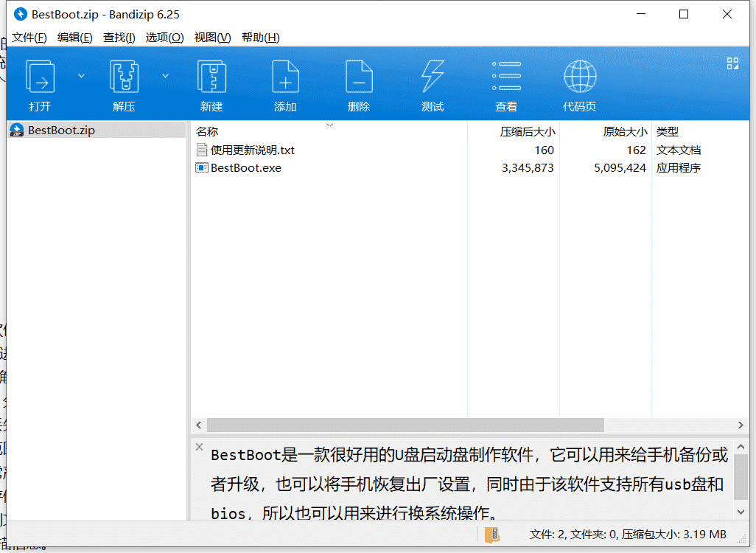Open the File (文件) menu
This screenshot has width=756, height=553.
29,38
